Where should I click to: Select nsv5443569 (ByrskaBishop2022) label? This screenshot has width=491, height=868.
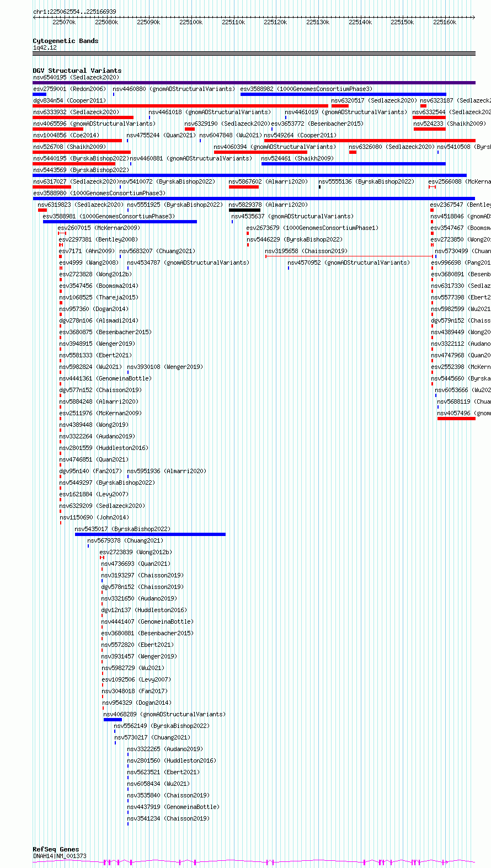[x=81, y=170]
